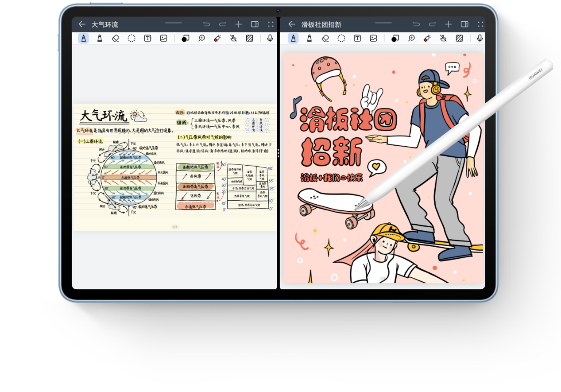Select the pen tool in the 大气环流 note

pyautogui.click(x=83, y=39)
